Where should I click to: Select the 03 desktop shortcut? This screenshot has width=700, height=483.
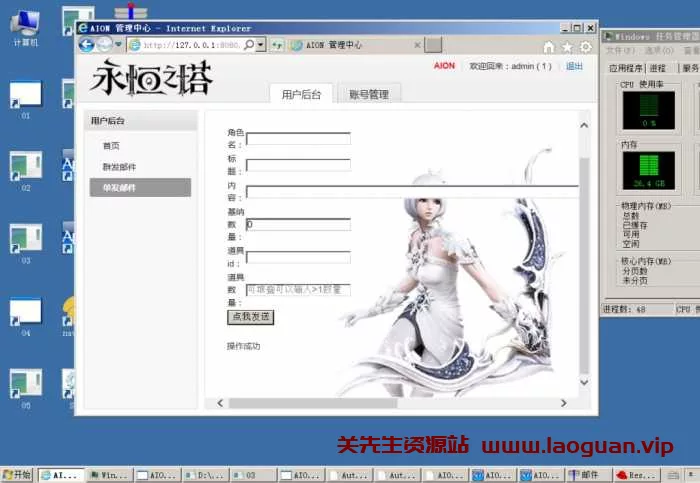tap(25, 244)
